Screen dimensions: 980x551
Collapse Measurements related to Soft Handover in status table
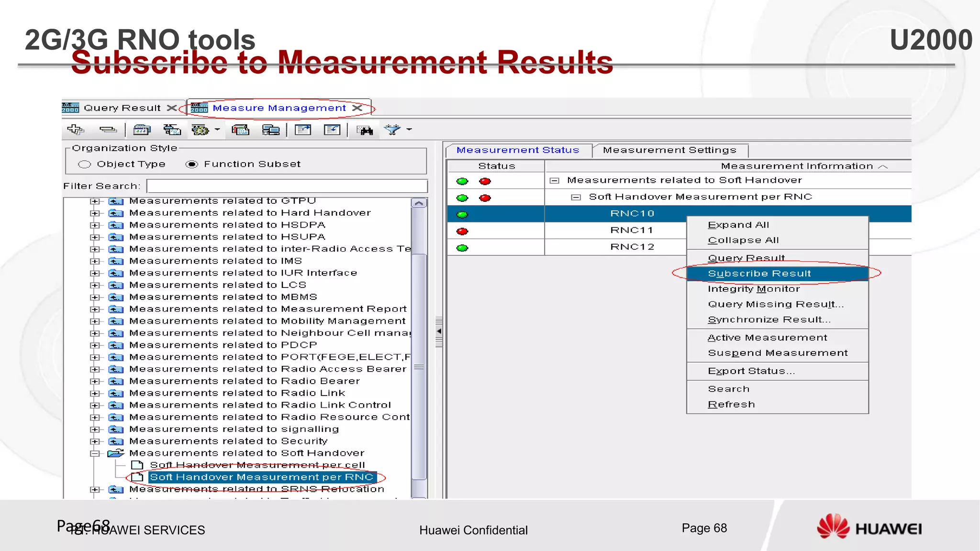coord(555,181)
